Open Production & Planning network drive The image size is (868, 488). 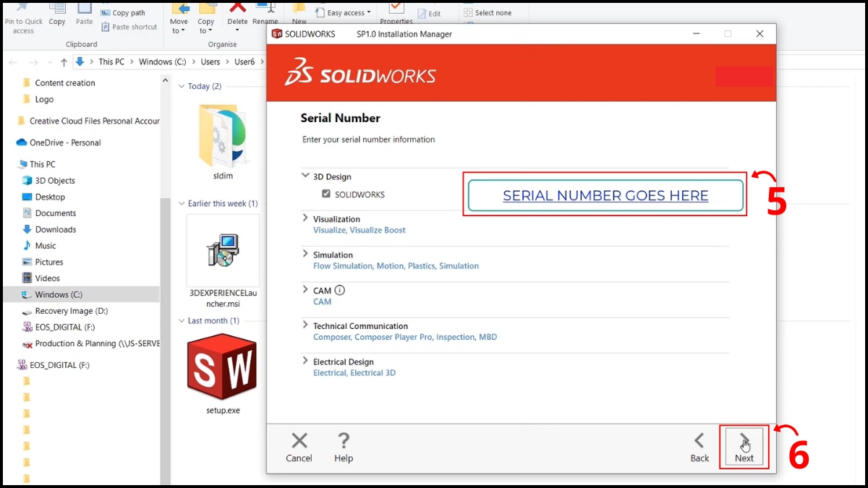(90, 343)
